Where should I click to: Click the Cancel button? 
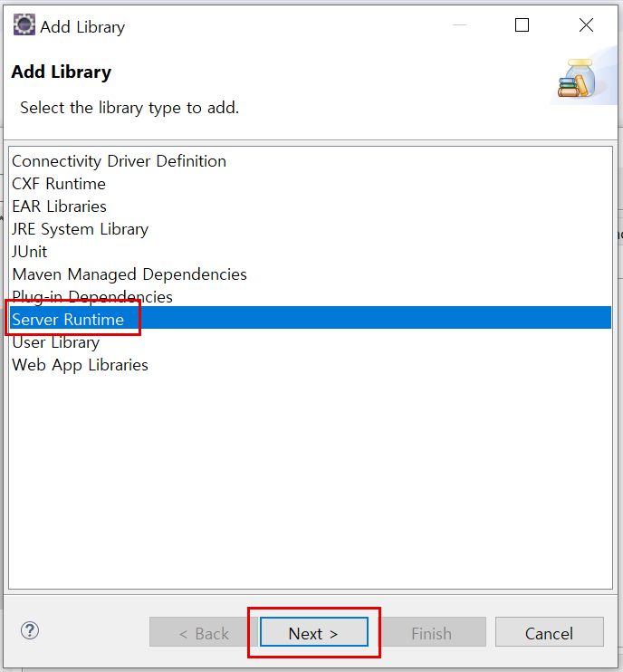click(x=550, y=632)
